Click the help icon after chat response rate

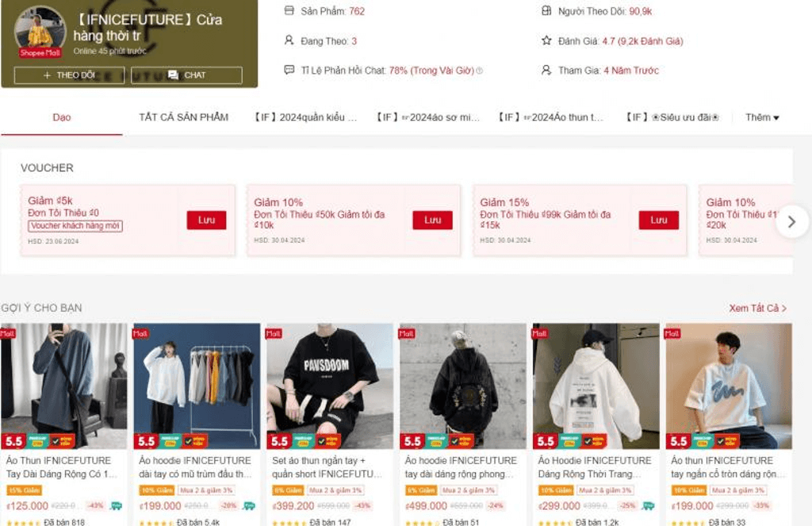479,71
